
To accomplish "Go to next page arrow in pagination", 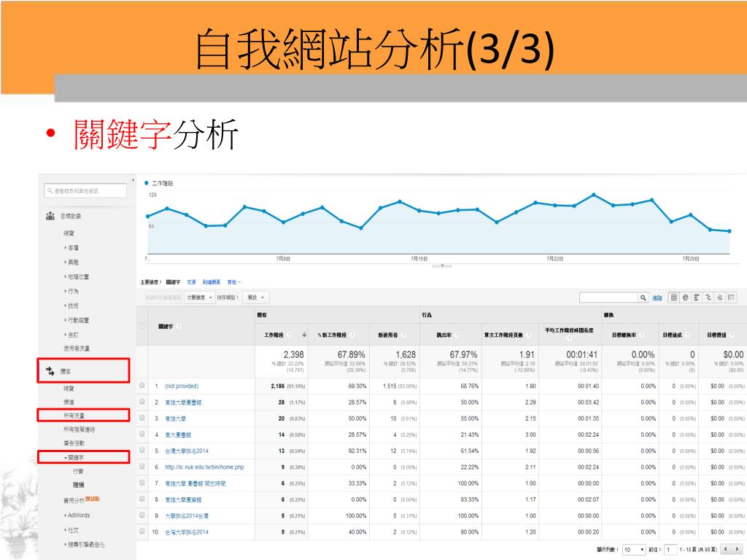I will [x=738, y=549].
